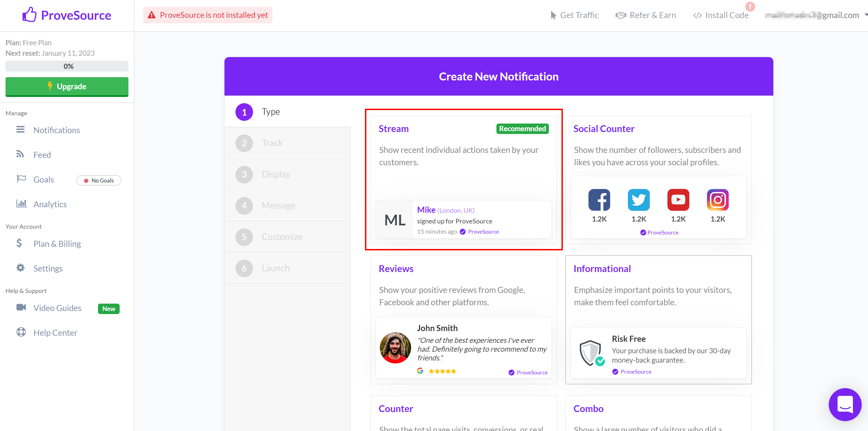Image resolution: width=868 pixels, height=431 pixels.
Task: Choose the Stream notification type title
Action: click(x=394, y=128)
